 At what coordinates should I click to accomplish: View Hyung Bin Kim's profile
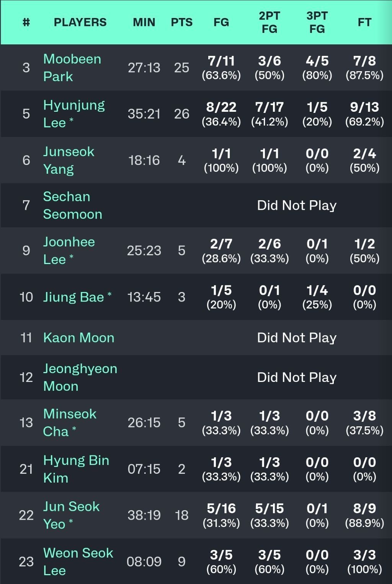click(x=76, y=469)
